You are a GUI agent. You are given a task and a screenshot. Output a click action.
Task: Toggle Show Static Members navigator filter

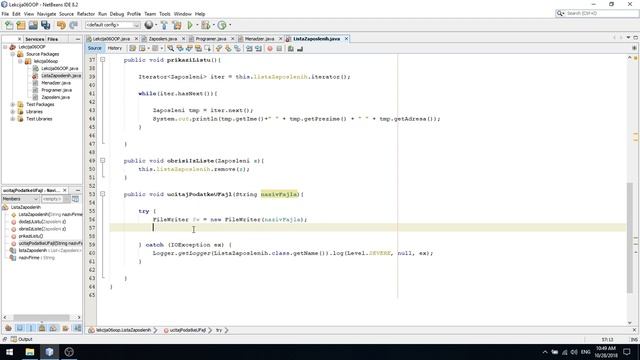click(31, 328)
